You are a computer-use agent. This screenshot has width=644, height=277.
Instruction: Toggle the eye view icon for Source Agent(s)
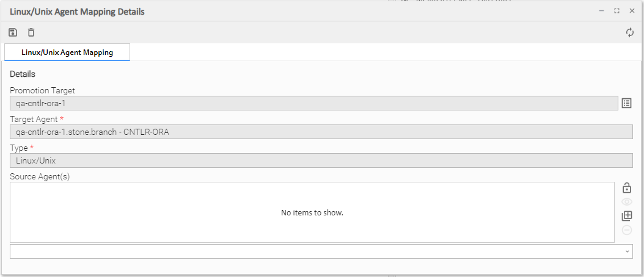[626, 202]
